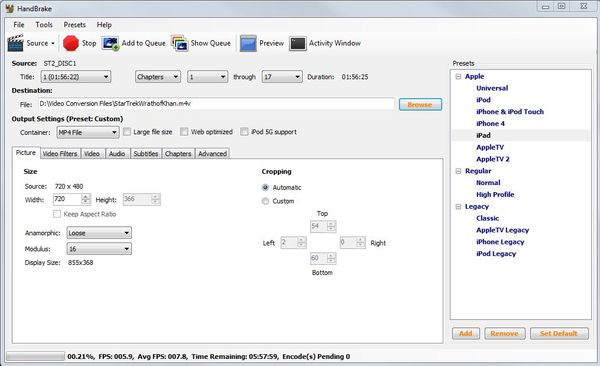Image resolution: width=600 pixels, height=366 pixels.
Task: Click the red Stop encode icon
Action: tap(70, 43)
